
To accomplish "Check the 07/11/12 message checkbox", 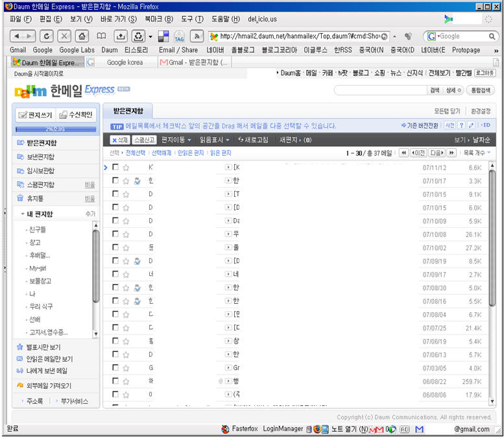I will [115, 167].
